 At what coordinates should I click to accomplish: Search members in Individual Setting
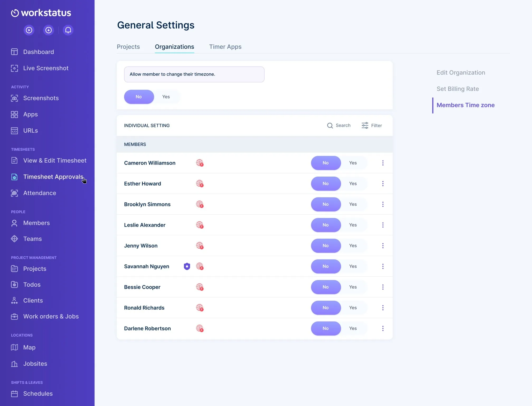339,125
